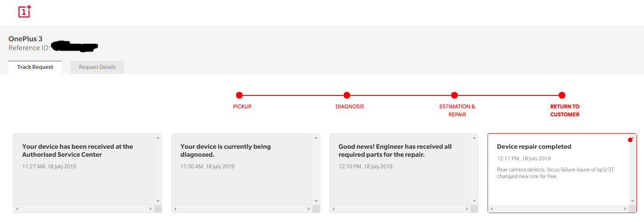Click down arrow in diagnosed card scrollbar
The width and height of the screenshot is (644, 222).
(316, 201)
